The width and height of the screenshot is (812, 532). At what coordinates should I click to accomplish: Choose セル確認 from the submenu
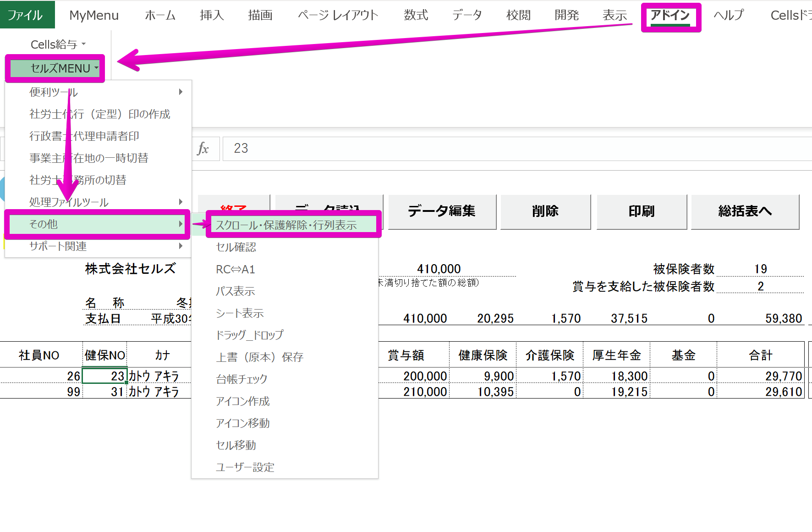click(236, 247)
